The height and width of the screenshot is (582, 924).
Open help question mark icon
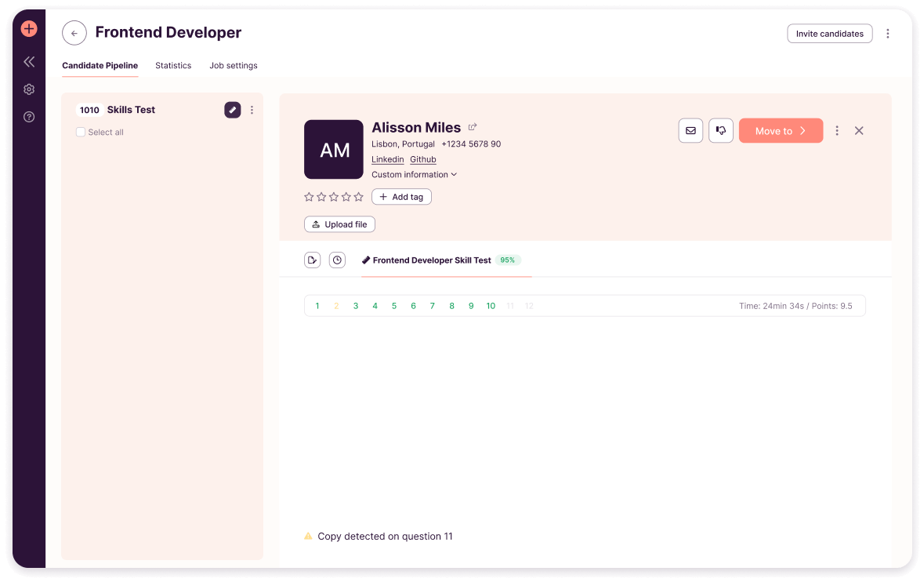29,117
